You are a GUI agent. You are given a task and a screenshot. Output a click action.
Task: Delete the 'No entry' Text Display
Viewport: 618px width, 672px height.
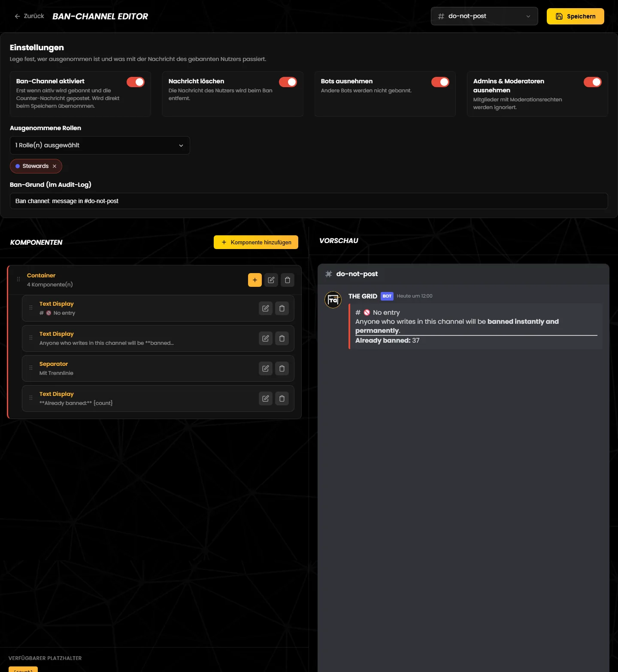pos(282,308)
